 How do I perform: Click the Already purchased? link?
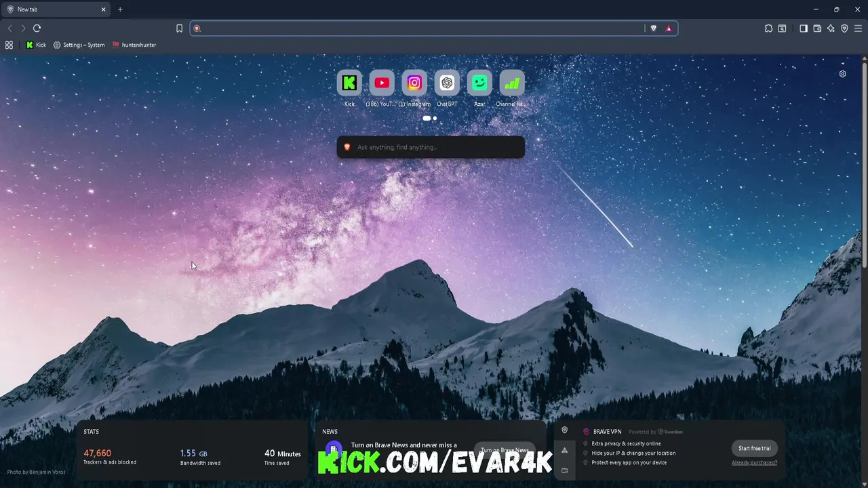click(x=754, y=463)
